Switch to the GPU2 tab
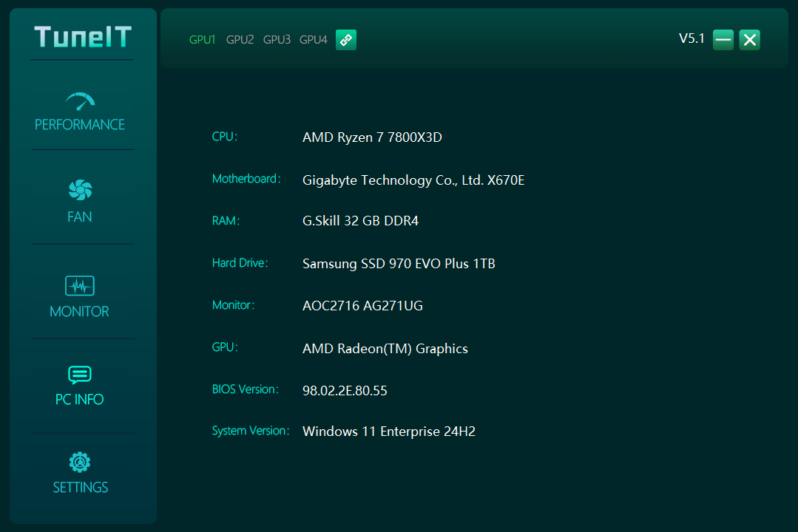Image resolution: width=798 pixels, height=532 pixels. click(x=240, y=40)
